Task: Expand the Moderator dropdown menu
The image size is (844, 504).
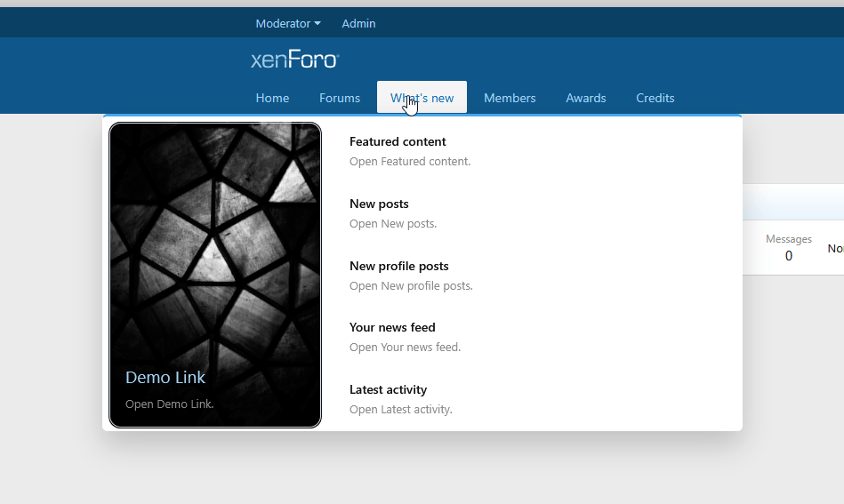Action: (287, 24)
